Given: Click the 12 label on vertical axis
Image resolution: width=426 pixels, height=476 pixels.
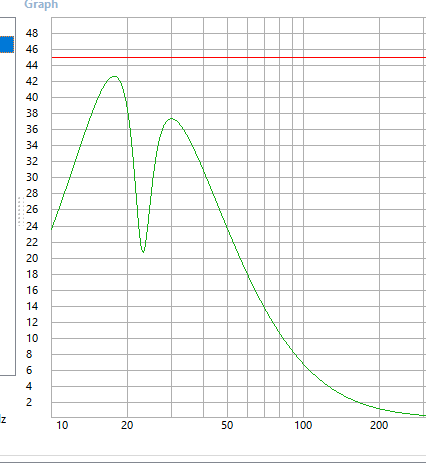Looking at the screenshot, I should pos(32,322).
